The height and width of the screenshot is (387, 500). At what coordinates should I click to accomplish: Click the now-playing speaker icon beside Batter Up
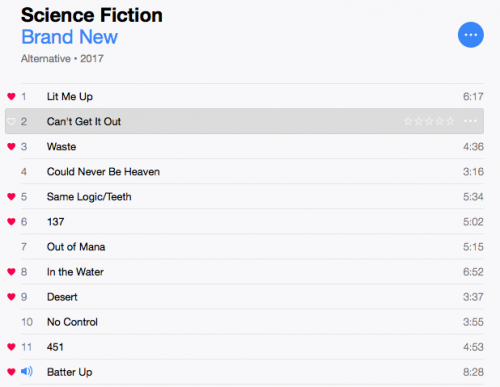[27, 371]
